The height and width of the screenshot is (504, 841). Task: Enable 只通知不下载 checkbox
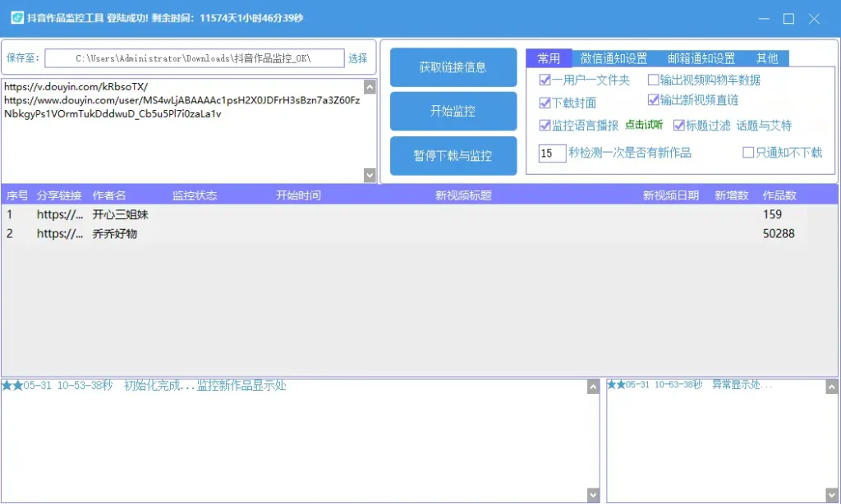tap(748, 153)
